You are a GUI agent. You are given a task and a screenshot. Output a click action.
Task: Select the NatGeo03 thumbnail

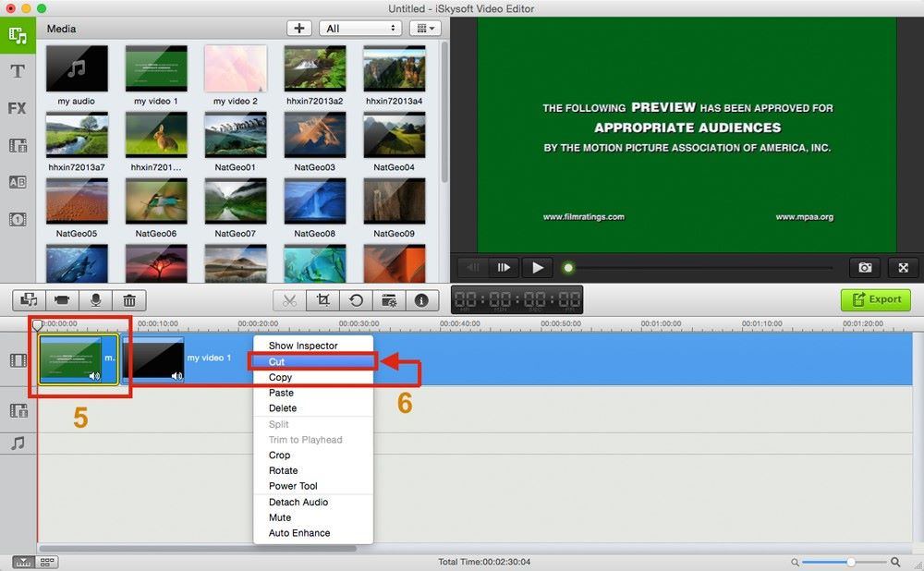pyautogui.click(x=315, y=135)
